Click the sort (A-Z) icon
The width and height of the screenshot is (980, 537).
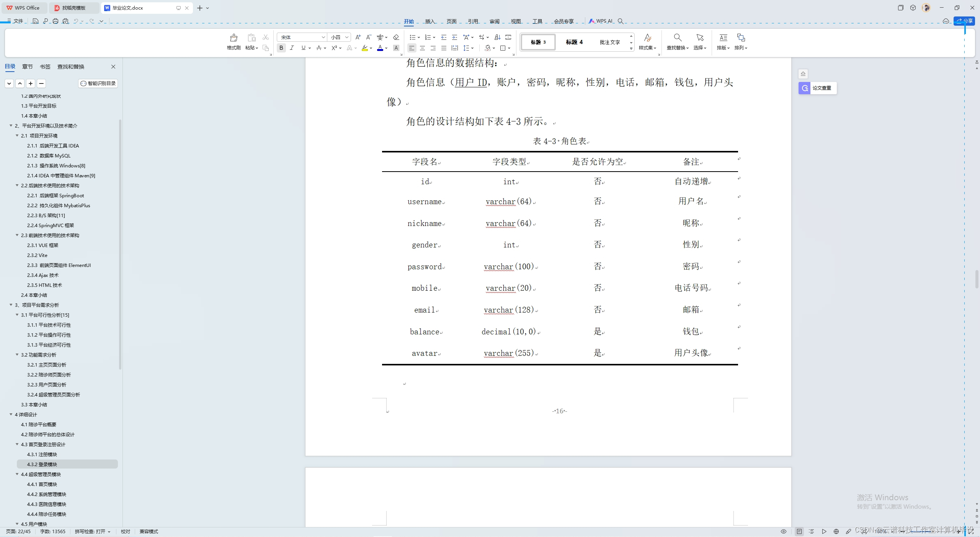497,37
